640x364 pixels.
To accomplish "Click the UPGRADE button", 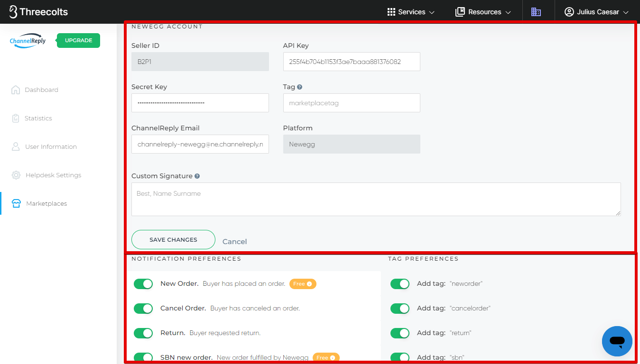I will (x=78, y=40).
